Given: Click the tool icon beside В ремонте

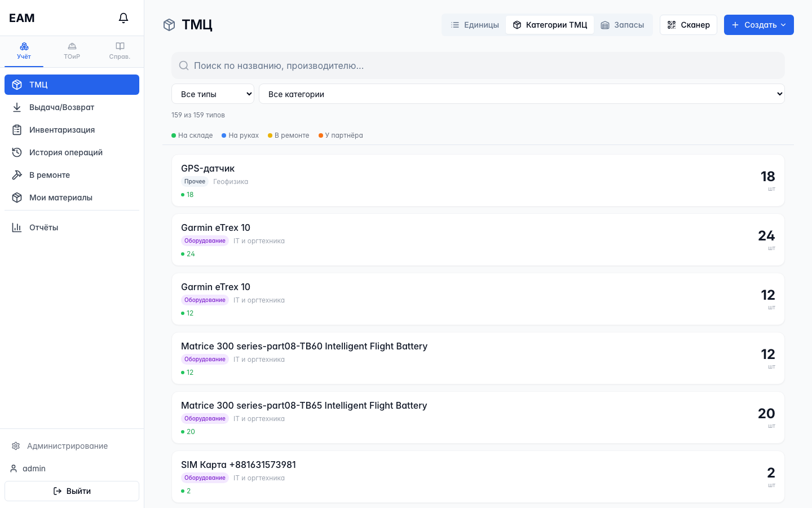Looking at the screenshot, I should point(17,175).
